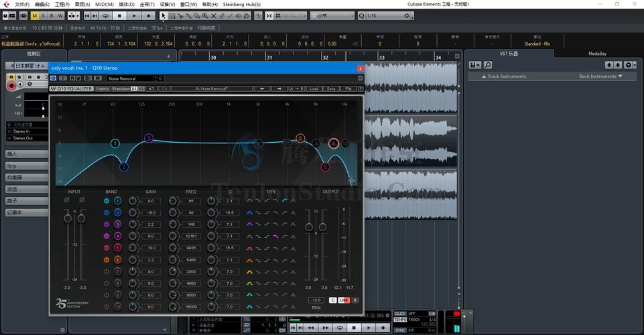Expand the 插入 inspector section

(x=27, y=154)
